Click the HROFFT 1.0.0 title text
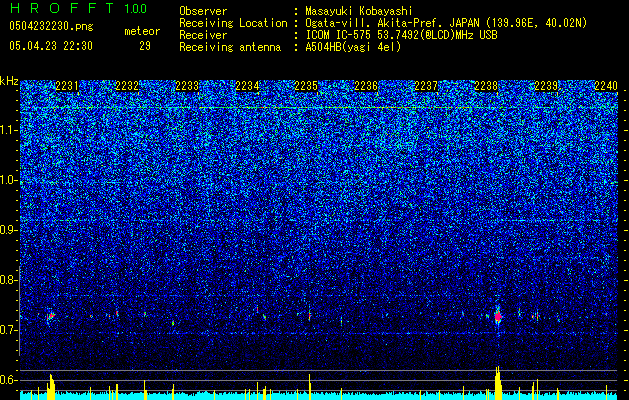 (79, 8)
